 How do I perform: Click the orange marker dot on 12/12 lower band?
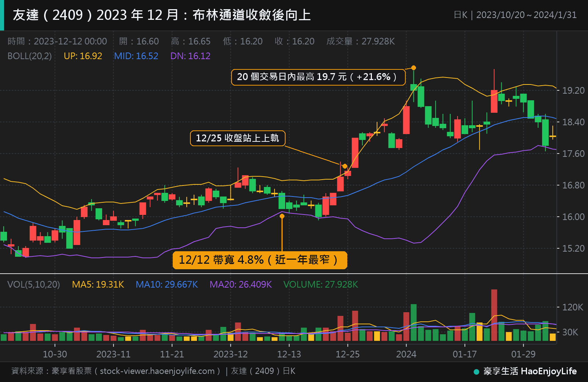(282, 216)
